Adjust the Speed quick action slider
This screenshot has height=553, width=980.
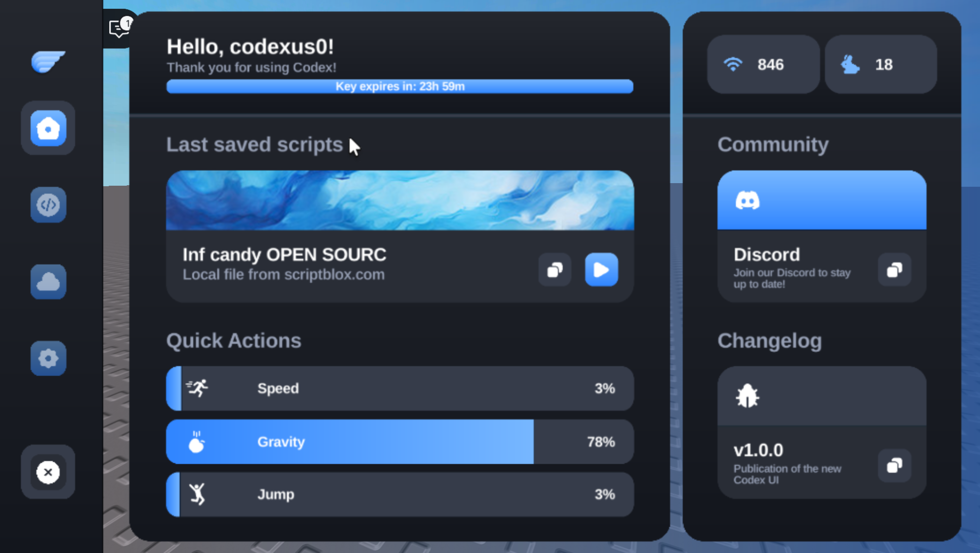point(400,388)
